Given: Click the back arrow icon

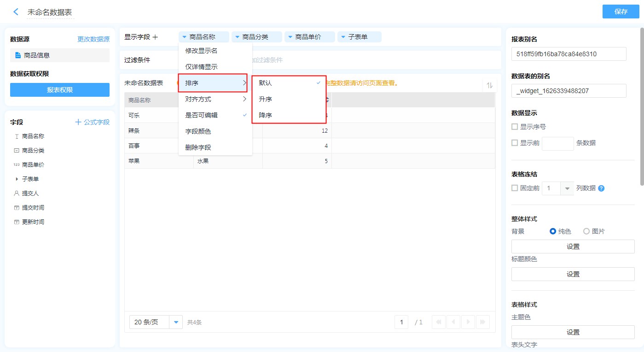Looking at the screenshot, I should coord(16,12).
